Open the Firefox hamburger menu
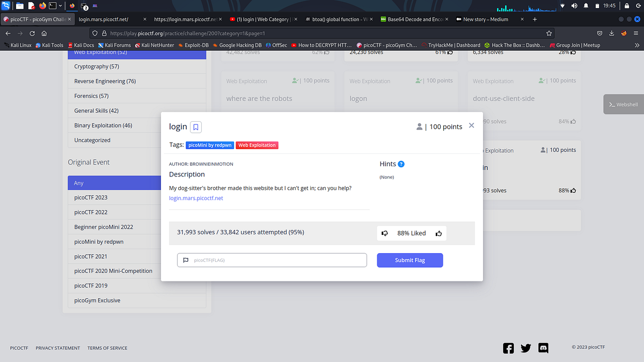Image resolution: width=644 pixels, height=362 pixels. pyautogui.click(x=636, y=33)
